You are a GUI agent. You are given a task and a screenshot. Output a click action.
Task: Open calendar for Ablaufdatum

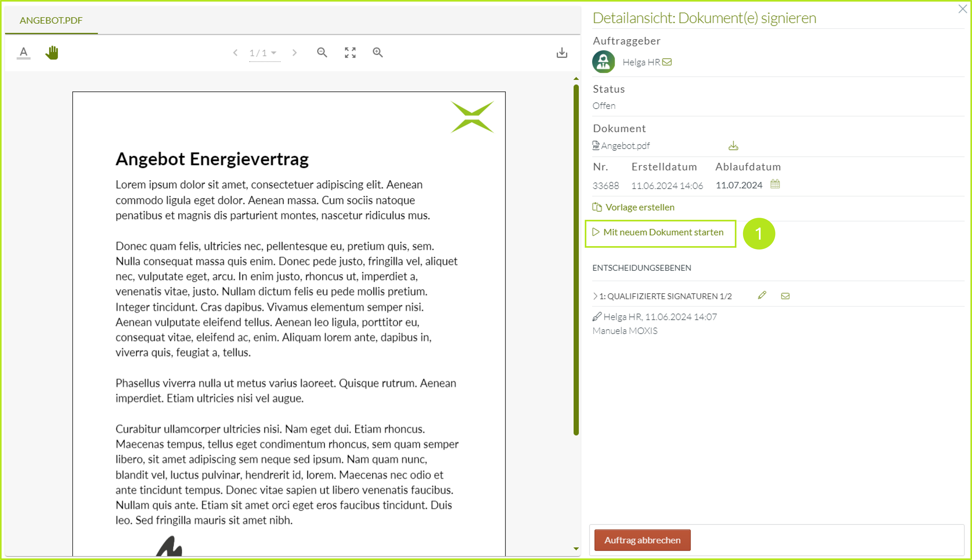pos(775,184)
